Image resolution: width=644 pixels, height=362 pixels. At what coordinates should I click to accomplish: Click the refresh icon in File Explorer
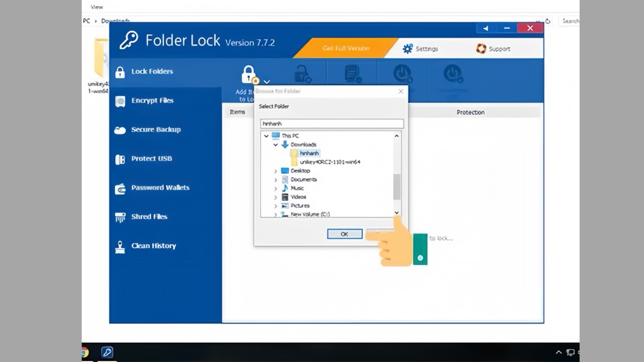tap(548, 21)
